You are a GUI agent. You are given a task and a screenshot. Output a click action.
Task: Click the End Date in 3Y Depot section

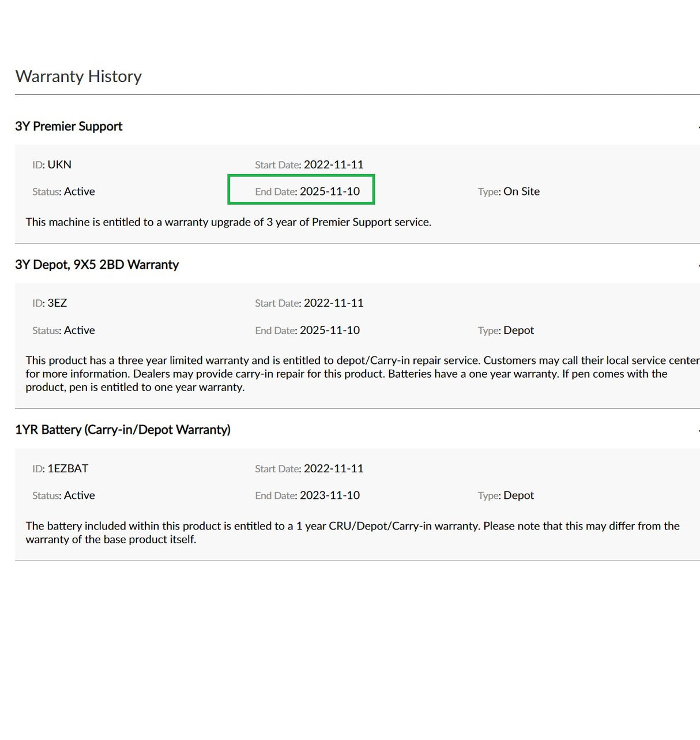click(329, 330)
